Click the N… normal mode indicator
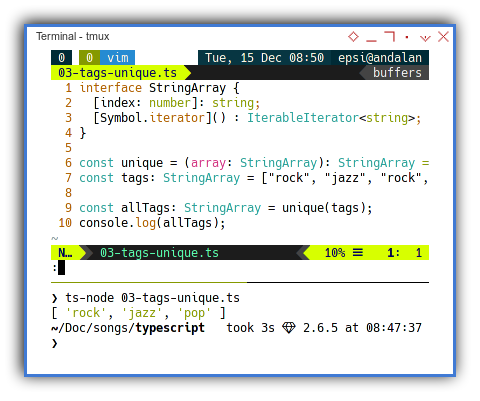The height and width of the screenshot is (401, 480). [65, 253]
